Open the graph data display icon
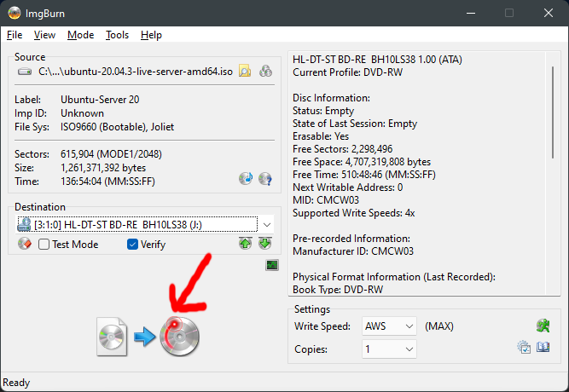 [x=272, y=265]
